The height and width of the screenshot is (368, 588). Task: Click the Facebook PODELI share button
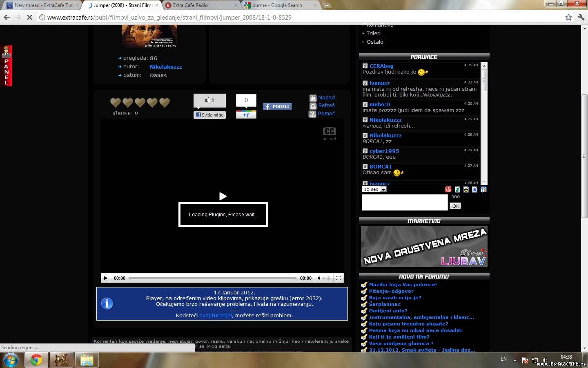277,106
